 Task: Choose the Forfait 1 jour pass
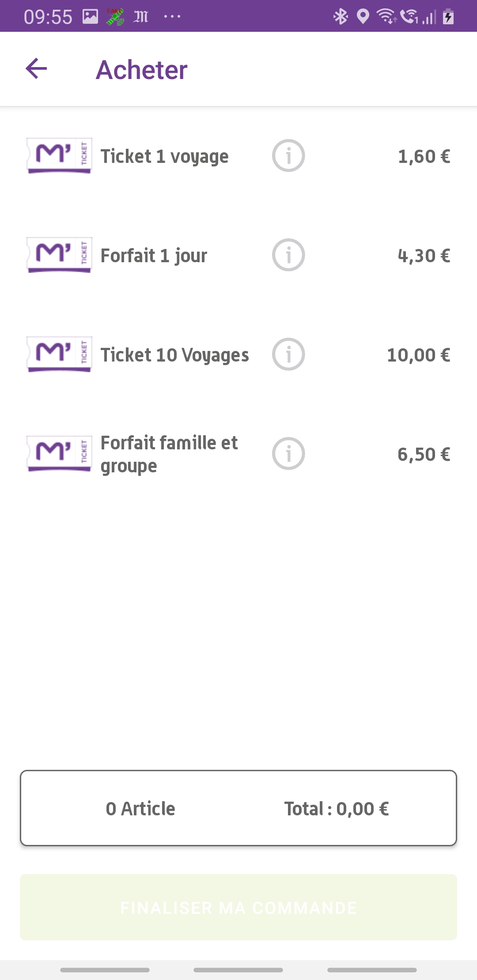coord(154,256)
